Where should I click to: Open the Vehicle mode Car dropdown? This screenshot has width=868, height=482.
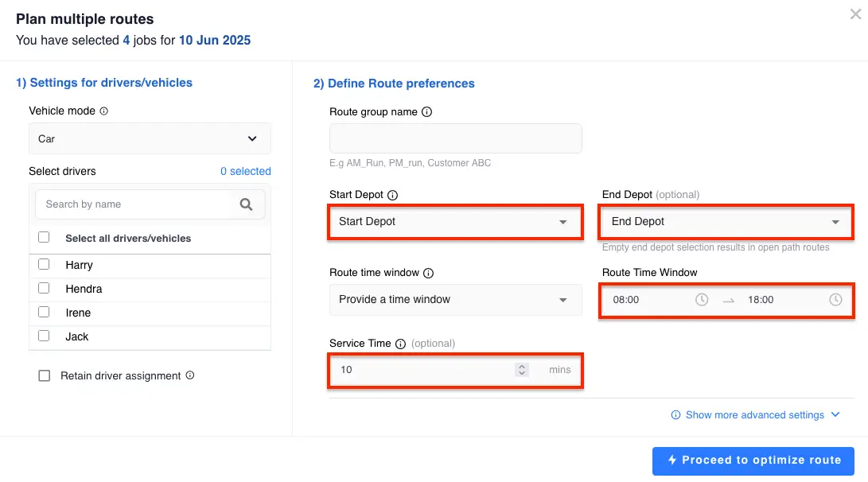(150, 138)
